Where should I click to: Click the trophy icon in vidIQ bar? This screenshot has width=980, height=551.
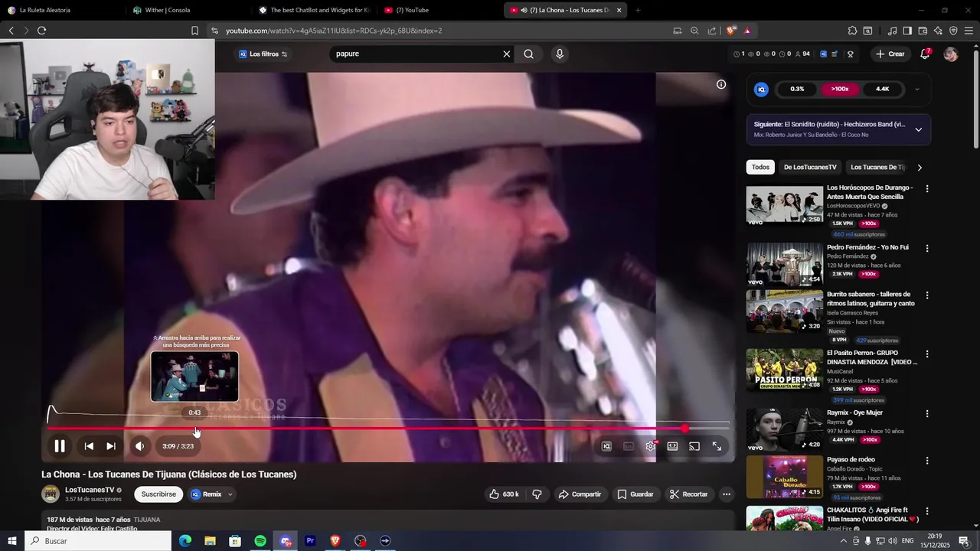[850, 54]
